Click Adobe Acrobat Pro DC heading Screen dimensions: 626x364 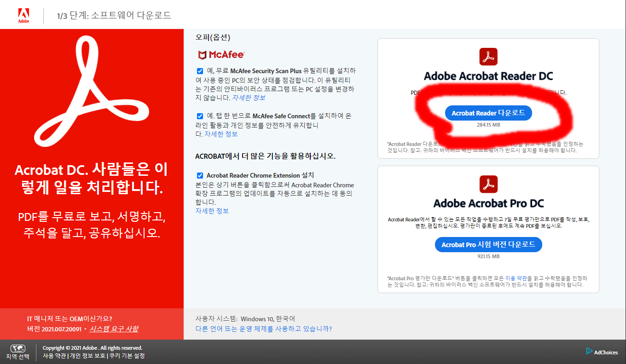click(488, 203)
